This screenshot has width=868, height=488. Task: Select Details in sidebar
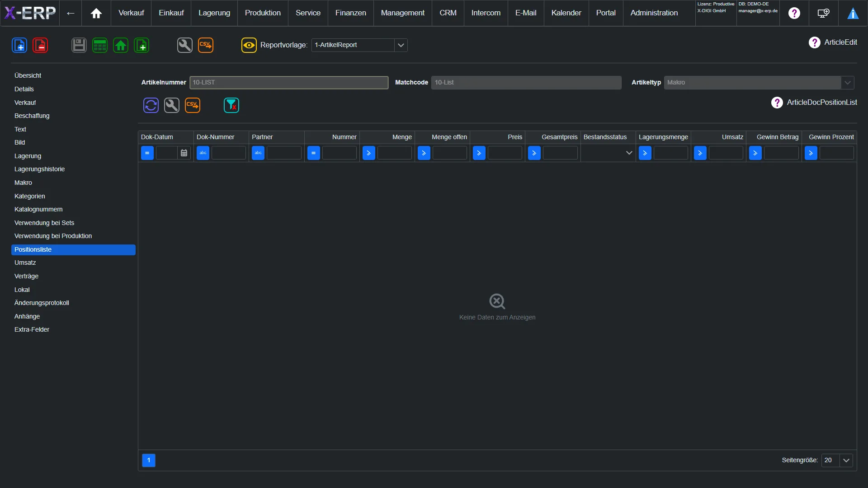pos(73,89)
